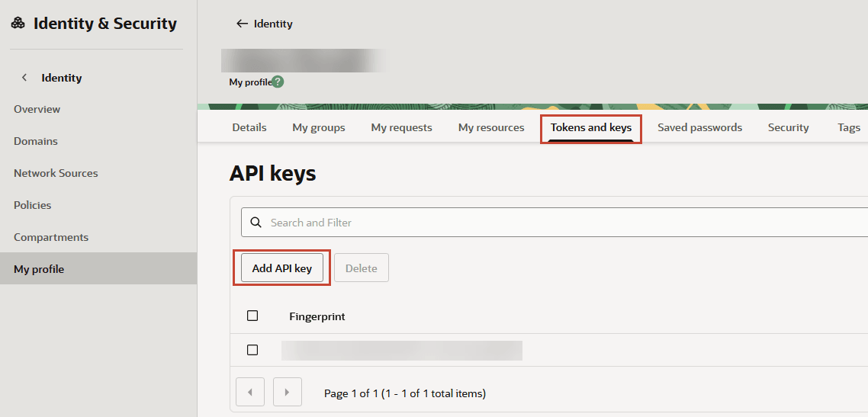Click the disabled Delete button
Screen dimensions: 868x417
tap(362, 268)
